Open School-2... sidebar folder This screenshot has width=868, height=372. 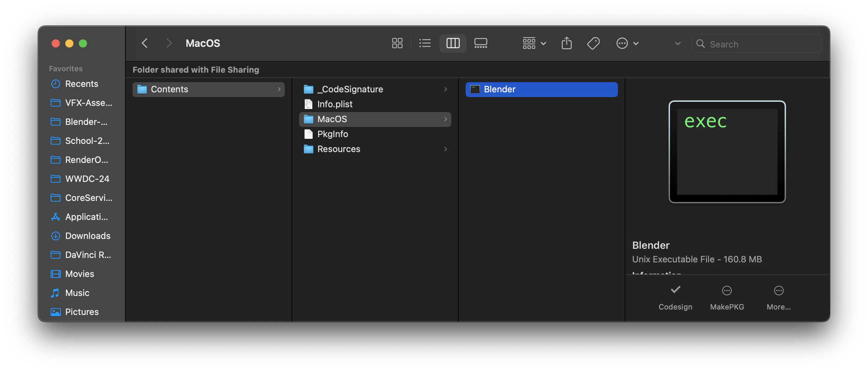[x=82, y=141]
